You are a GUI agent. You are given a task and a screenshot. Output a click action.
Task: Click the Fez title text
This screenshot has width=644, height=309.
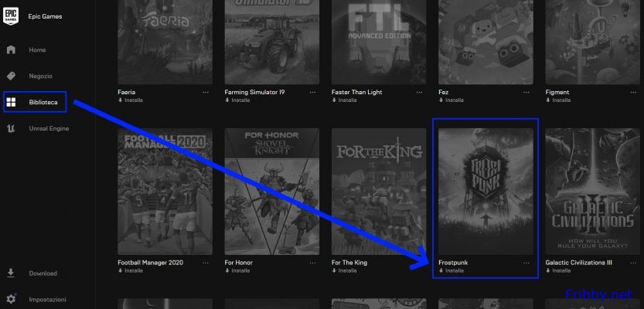tap(444, 93)
